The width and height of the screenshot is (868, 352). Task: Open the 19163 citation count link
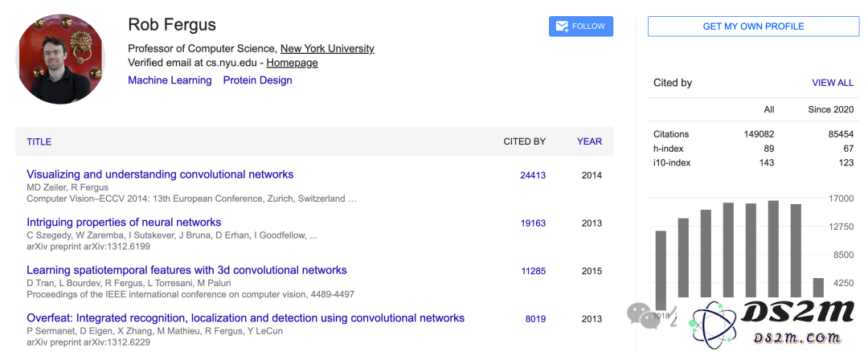(533, 223)
